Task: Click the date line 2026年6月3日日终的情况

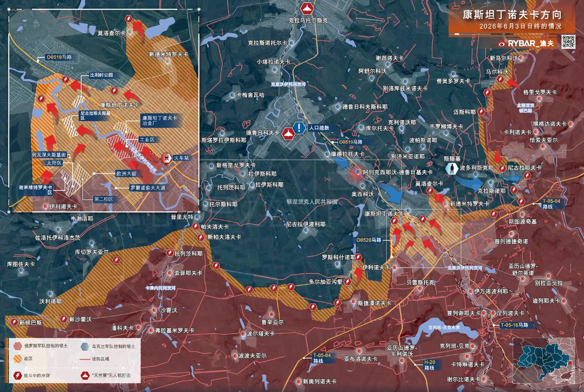Action: click(520, 26)
